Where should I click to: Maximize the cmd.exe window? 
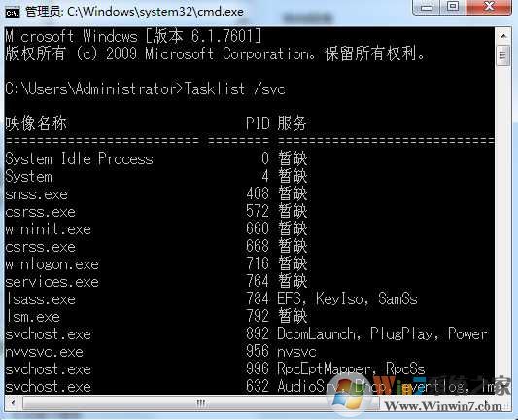pyautogui.click(x=453, y=7)
